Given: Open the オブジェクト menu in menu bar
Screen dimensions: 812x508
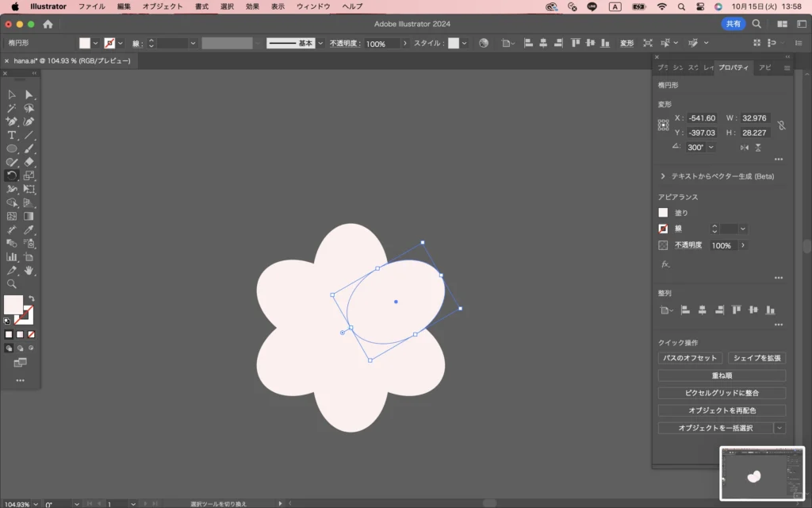Looking at the screenshot, I should (x=162, y=6).
